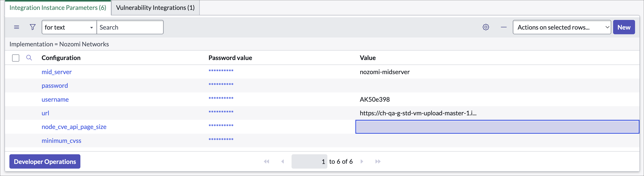Image resolution: width=644 pixels, height=176 pixels.
Task: Click the page number input field
Action: tap(309, 161)
